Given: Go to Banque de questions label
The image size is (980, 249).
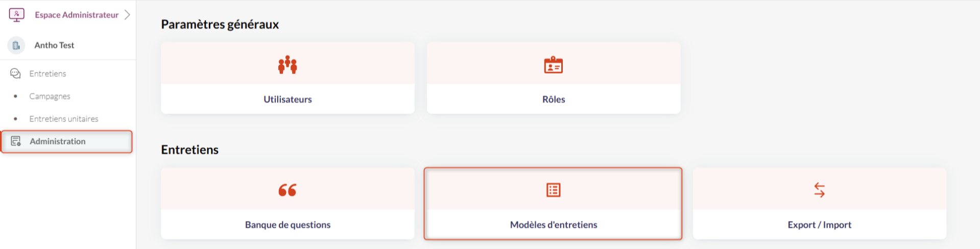Looking at the screenshot, I should pos(288,225).
